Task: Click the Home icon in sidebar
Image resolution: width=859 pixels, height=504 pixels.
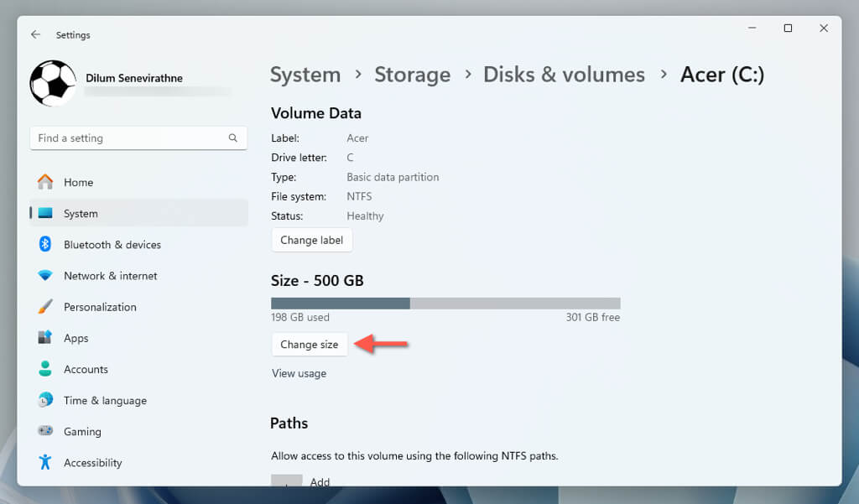Action: click(45, 182)
